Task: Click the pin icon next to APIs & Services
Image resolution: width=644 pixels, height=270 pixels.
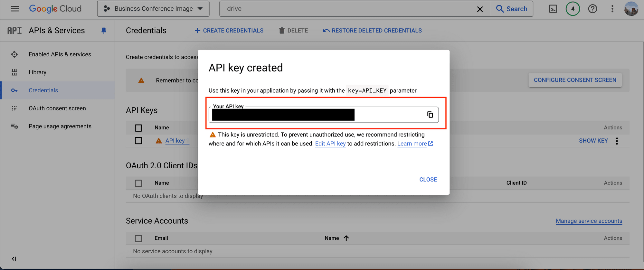Action: [104, 31]
